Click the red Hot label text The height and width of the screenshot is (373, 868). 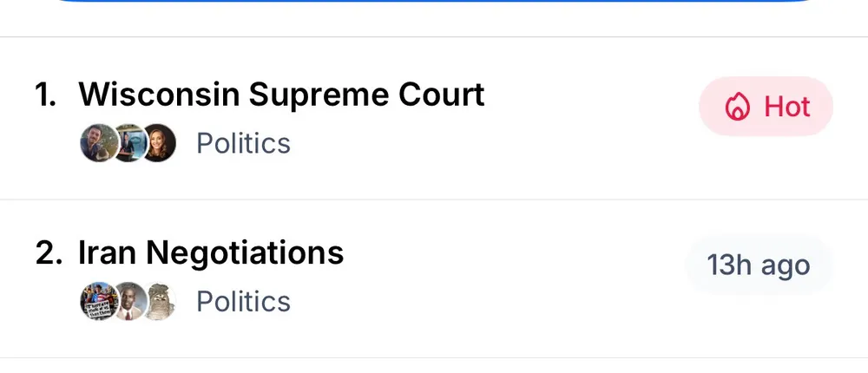click(786, 108)
